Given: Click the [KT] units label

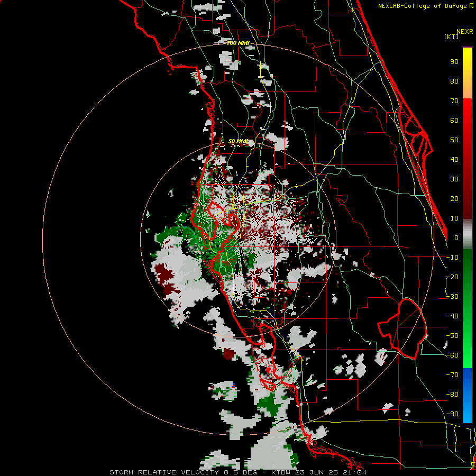Looking at the screenshot, I should (x=452, y=36).
